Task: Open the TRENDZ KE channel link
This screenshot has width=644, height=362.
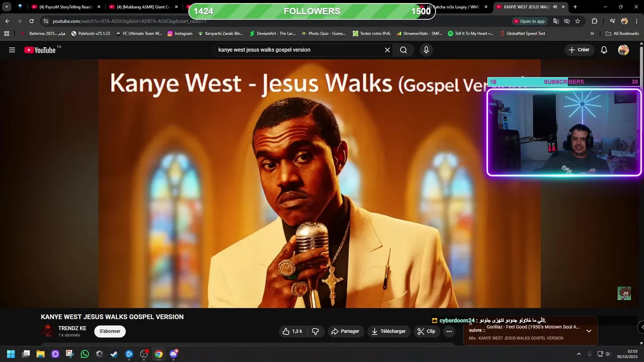Action: point(72,328)
